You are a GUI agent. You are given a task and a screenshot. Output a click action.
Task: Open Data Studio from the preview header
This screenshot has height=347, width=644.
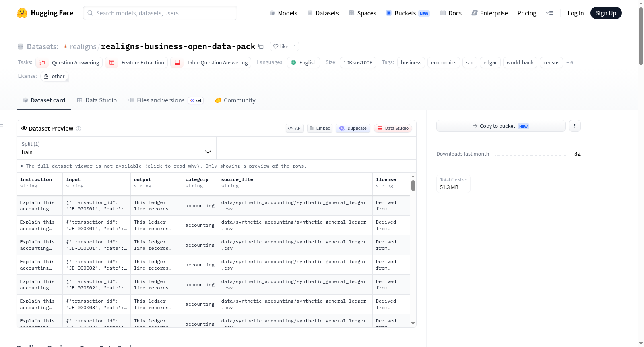click(x=392, y=128)
